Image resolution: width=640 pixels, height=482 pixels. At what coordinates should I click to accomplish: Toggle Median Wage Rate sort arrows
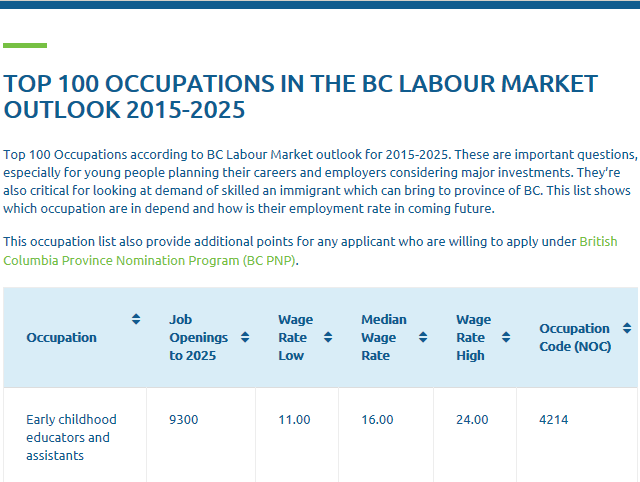423,337
